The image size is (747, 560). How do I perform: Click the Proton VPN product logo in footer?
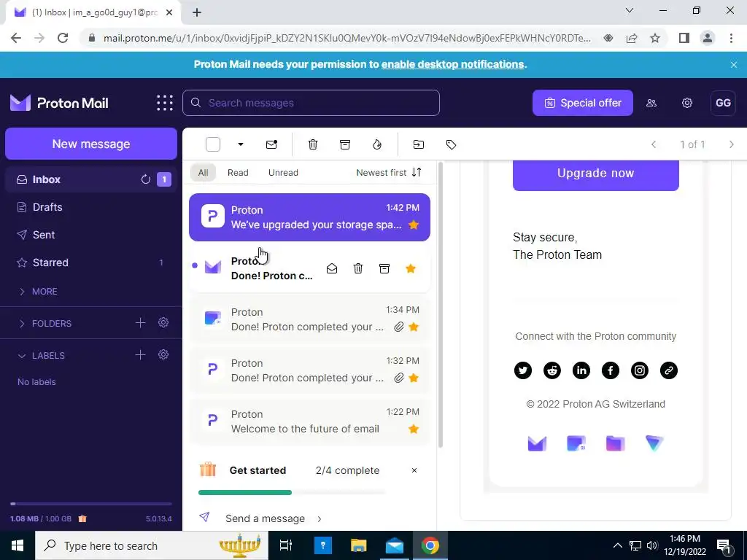point(654,443)
